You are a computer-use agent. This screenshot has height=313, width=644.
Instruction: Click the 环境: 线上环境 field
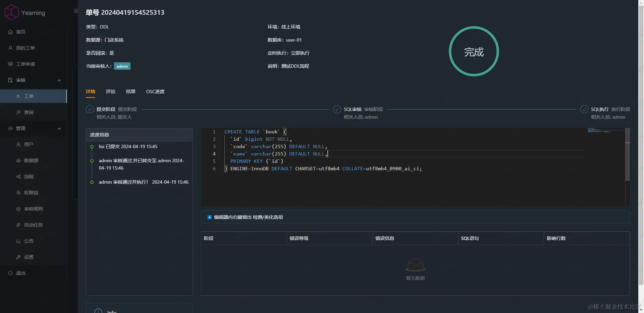pos(284,27)
